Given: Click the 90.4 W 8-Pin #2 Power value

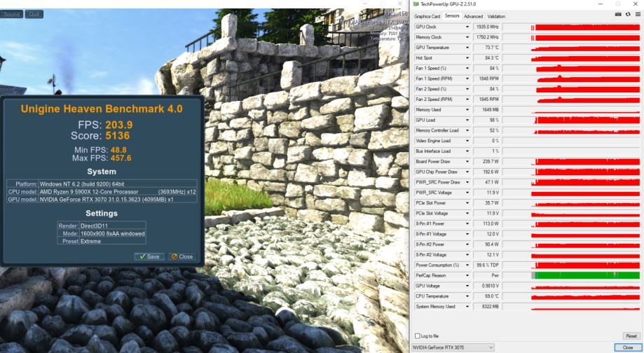Looking at the screenshot, I should (x=487, y=244).
